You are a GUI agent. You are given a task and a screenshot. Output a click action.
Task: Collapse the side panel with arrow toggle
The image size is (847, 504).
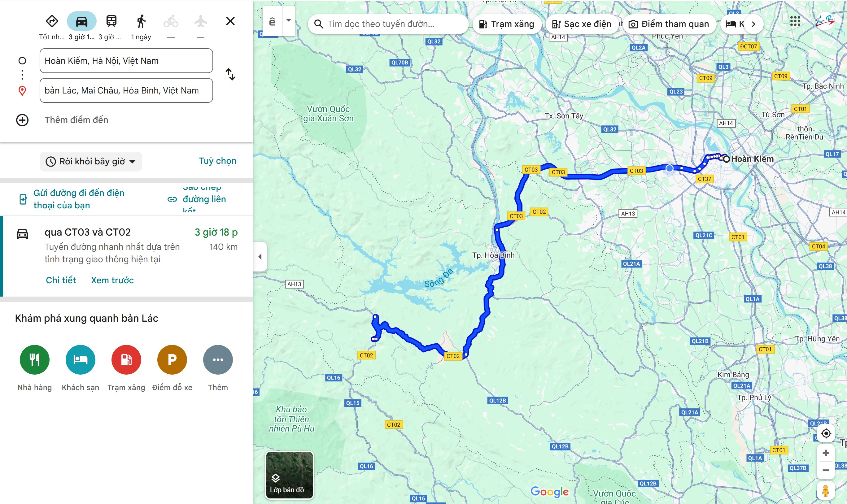coord(260,256)
